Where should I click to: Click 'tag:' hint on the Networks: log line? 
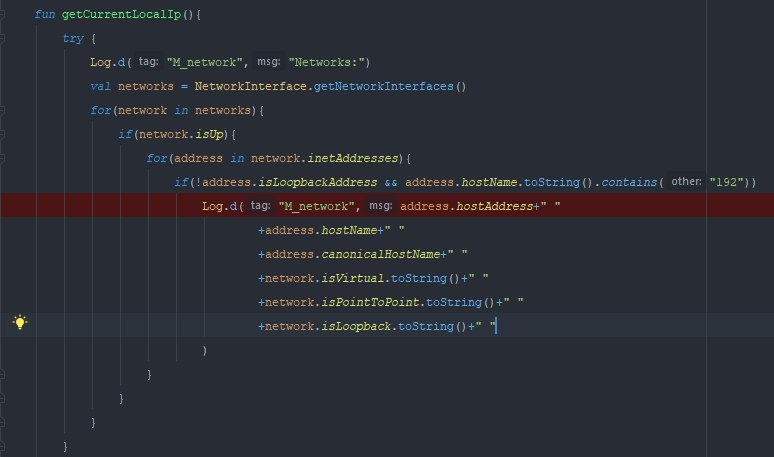148,62
